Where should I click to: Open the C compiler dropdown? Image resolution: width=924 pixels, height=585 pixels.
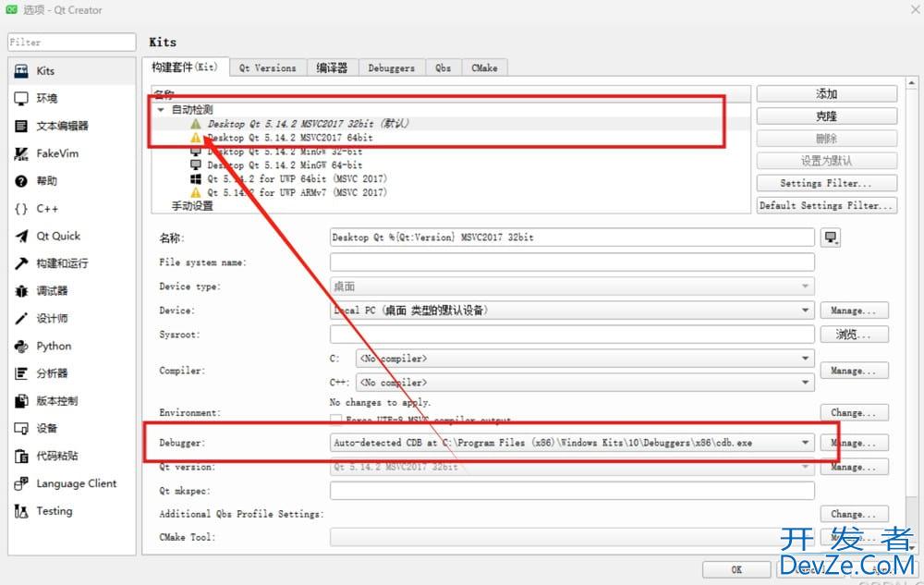coord(585,359)
